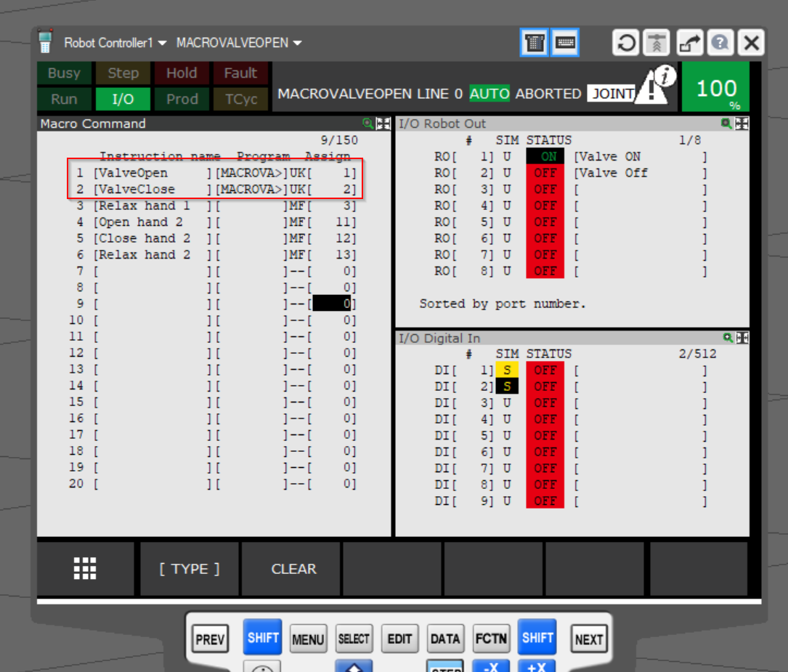Click the TCyc status indicator
The image size is (788, 672).
[240, 99]
